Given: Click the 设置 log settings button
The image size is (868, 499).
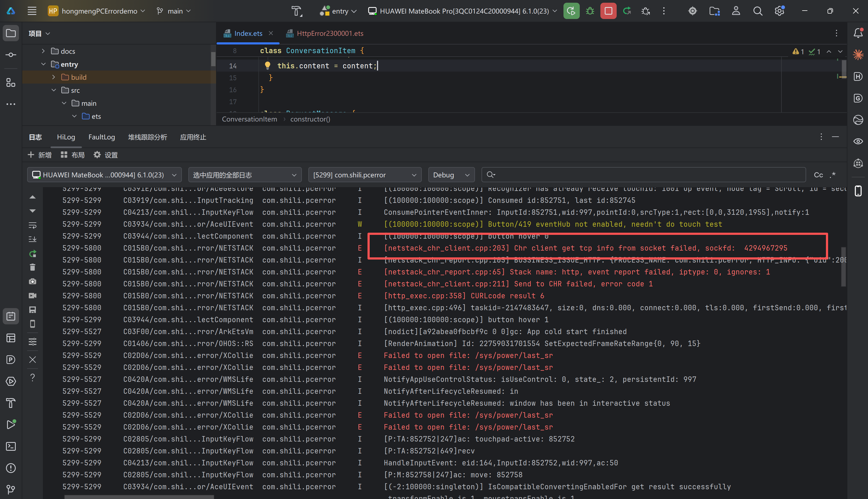Looking at the screenshot, I should point(106,155).
